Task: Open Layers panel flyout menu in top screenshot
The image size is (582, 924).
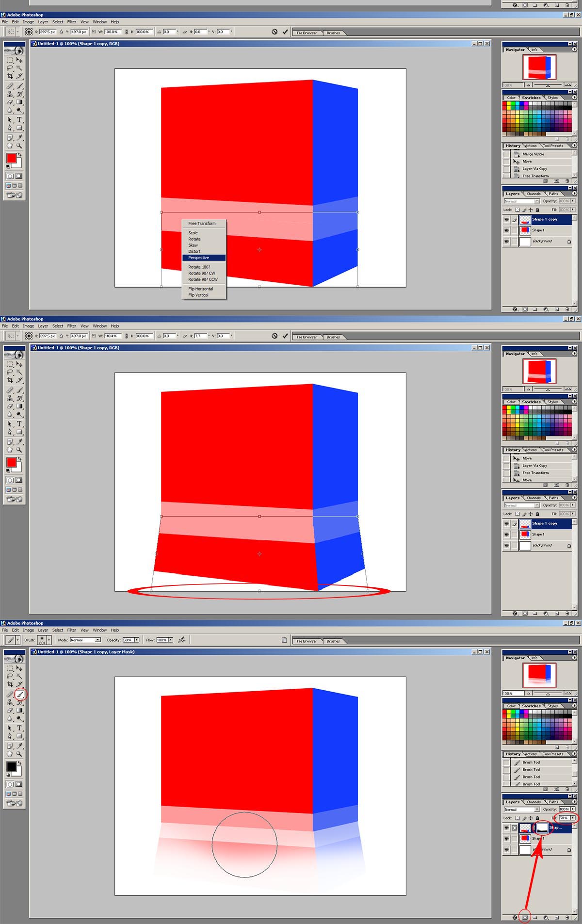Action: pyautogui.click(x=574, y=194)
